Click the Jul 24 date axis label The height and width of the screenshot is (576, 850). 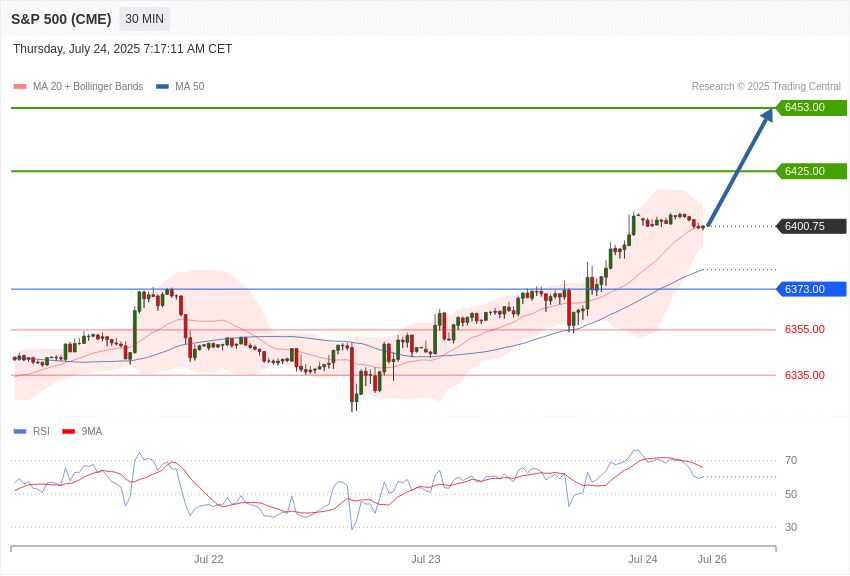642,560
